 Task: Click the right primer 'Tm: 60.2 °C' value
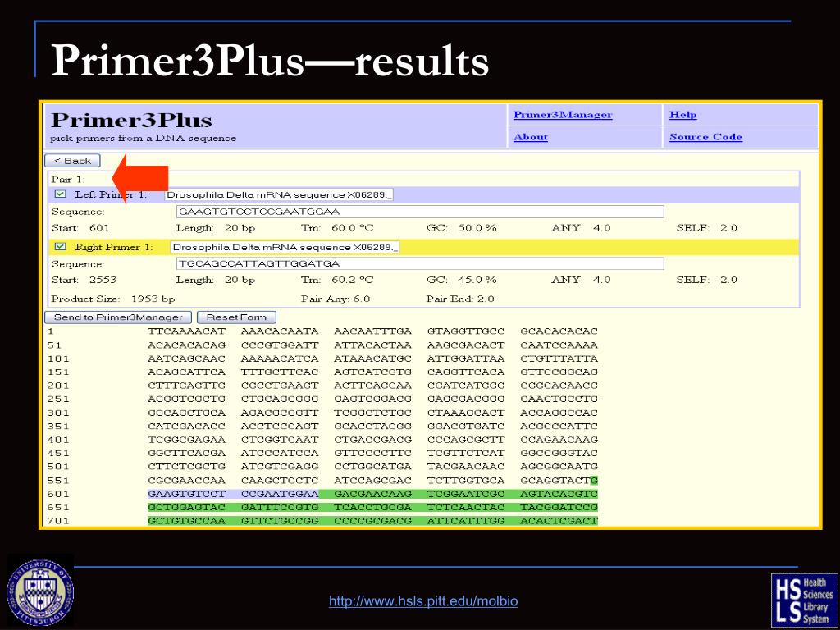click(337, 280)
